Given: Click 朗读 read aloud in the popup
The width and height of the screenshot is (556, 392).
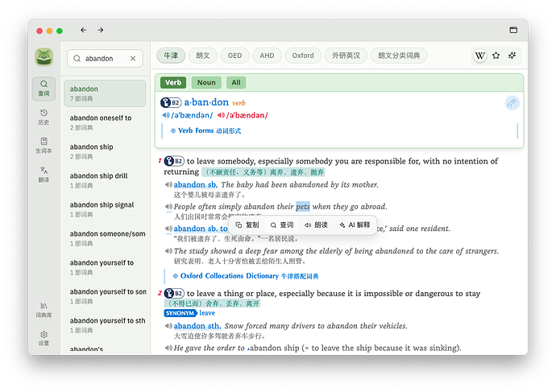Looking at the screenshot, I should pyautogui.click(x=316, y=225).
